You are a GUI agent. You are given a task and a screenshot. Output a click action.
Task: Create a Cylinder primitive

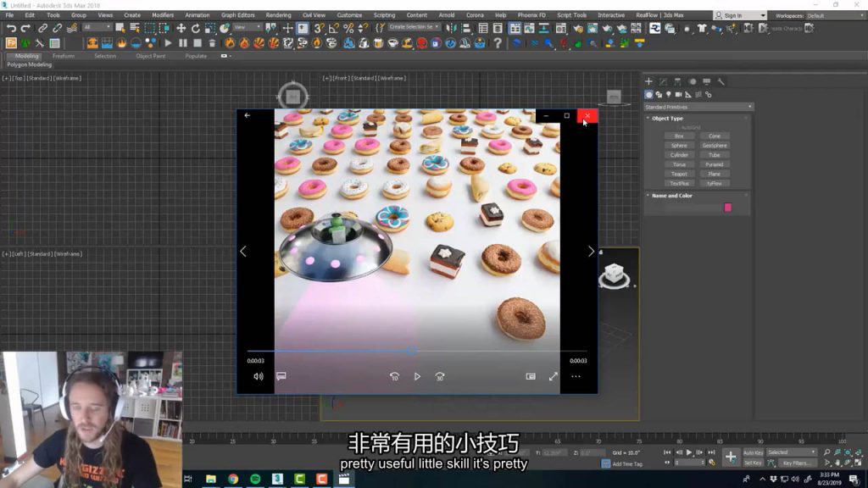pyautogui.click(x=679, y=155)
